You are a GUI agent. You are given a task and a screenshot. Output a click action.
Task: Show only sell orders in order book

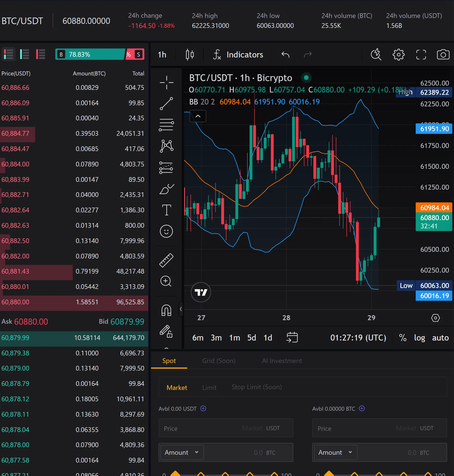pyautogui.click(x=40, y=54)
